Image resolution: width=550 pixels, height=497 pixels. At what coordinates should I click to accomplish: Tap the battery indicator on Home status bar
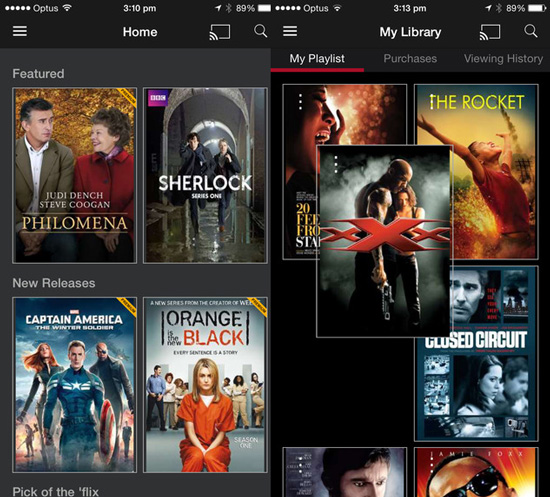point(264,8)
